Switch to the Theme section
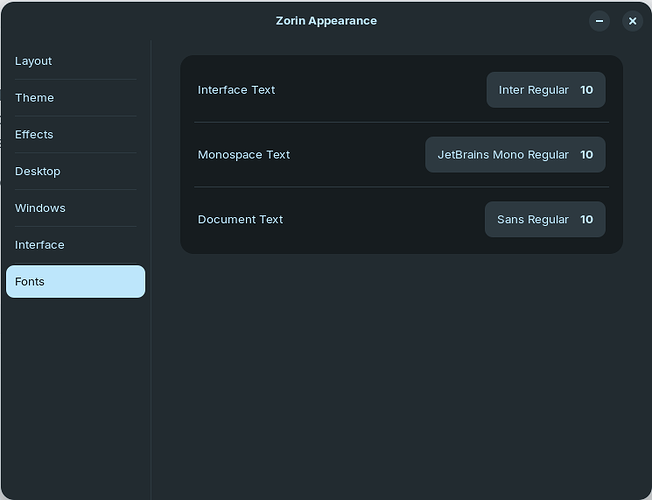Image resolution: width=652 pixels, height=500 pixels. (75, 98)
